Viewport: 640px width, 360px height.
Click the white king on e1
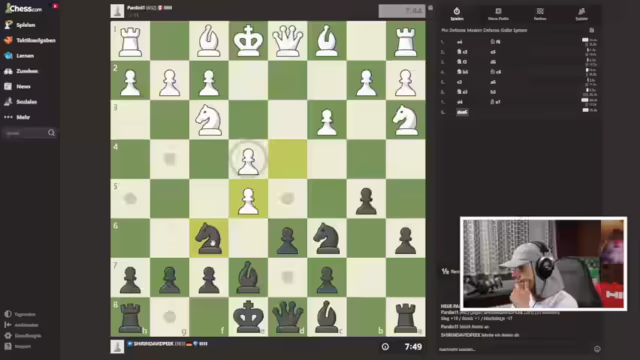click(x=248, y=41)
